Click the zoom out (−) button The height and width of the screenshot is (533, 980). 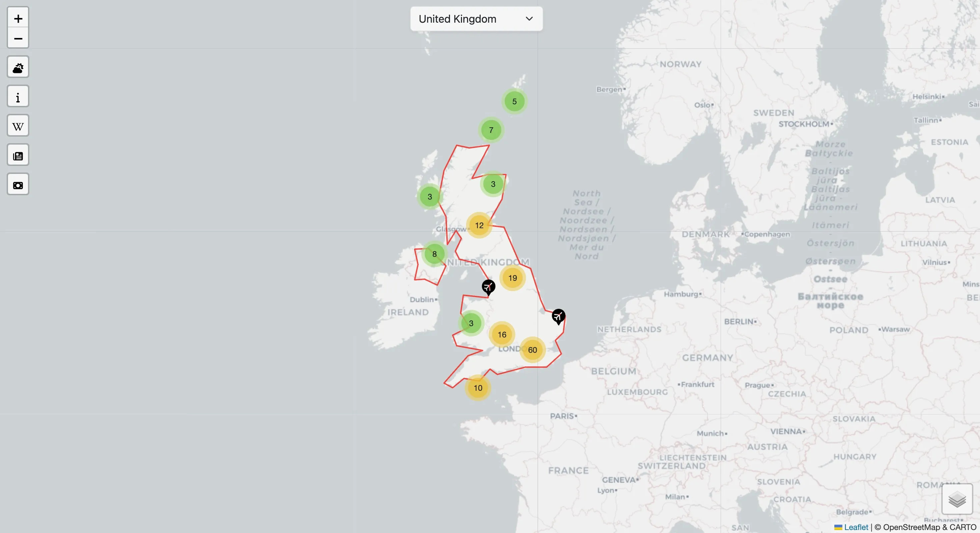click(x=17, y=38)
